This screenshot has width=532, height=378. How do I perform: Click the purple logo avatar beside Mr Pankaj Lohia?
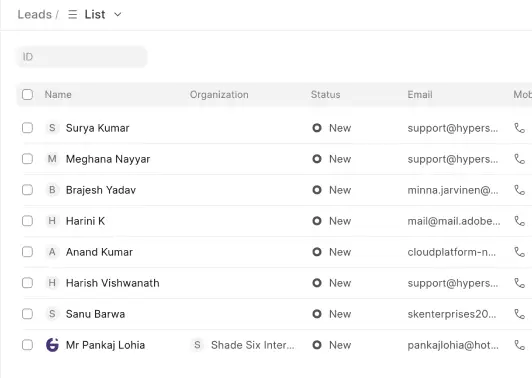coord(52,345)
